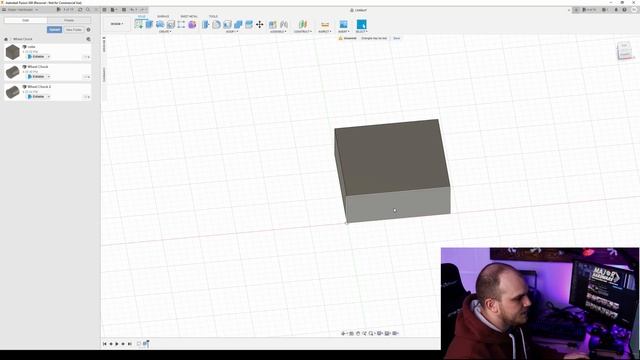640x360 pixels.
Task: Select the Joint tool icon
Action: point(284,24)
